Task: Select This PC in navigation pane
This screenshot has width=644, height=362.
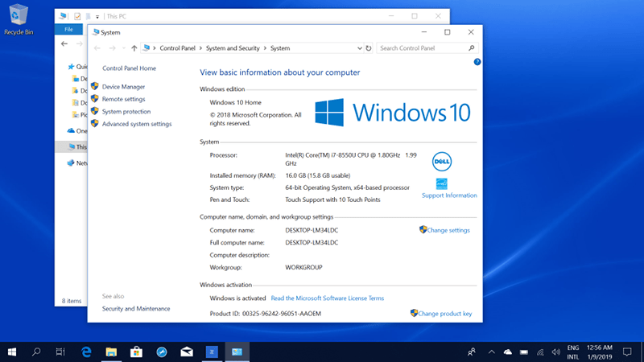Action: pyautogui.click(x=72, y=146)
